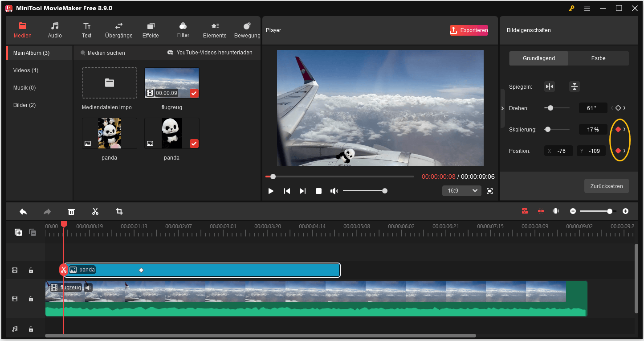
Task: Switch to the Farbe tab
Action: (598, 58)
